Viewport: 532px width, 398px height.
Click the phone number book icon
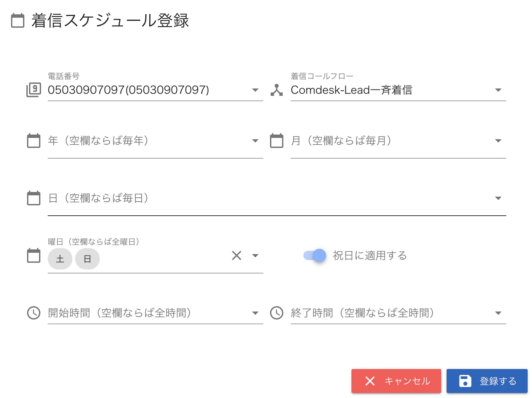(34, 90)
